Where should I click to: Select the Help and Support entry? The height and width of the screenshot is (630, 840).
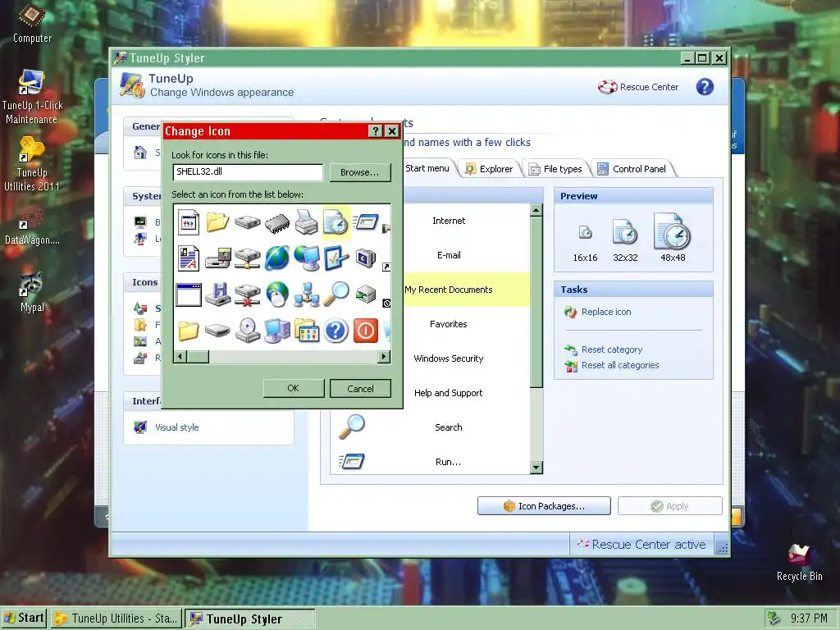pos(449,393)
